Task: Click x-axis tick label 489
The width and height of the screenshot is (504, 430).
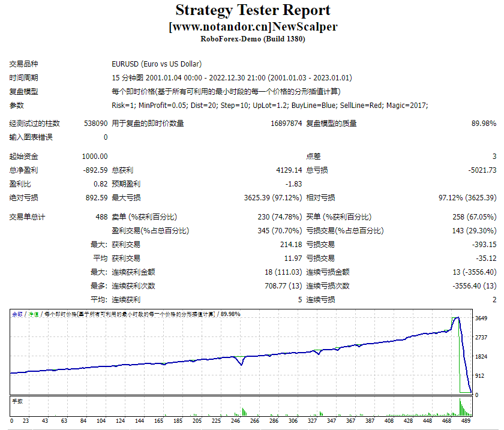Action: pos(466,420)
